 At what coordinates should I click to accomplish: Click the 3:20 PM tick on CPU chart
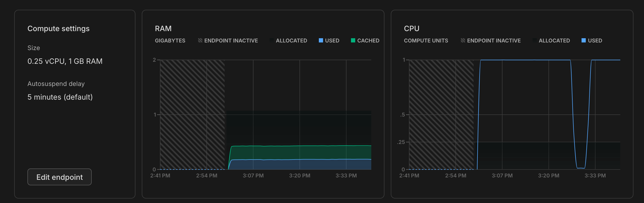point(549,176)
